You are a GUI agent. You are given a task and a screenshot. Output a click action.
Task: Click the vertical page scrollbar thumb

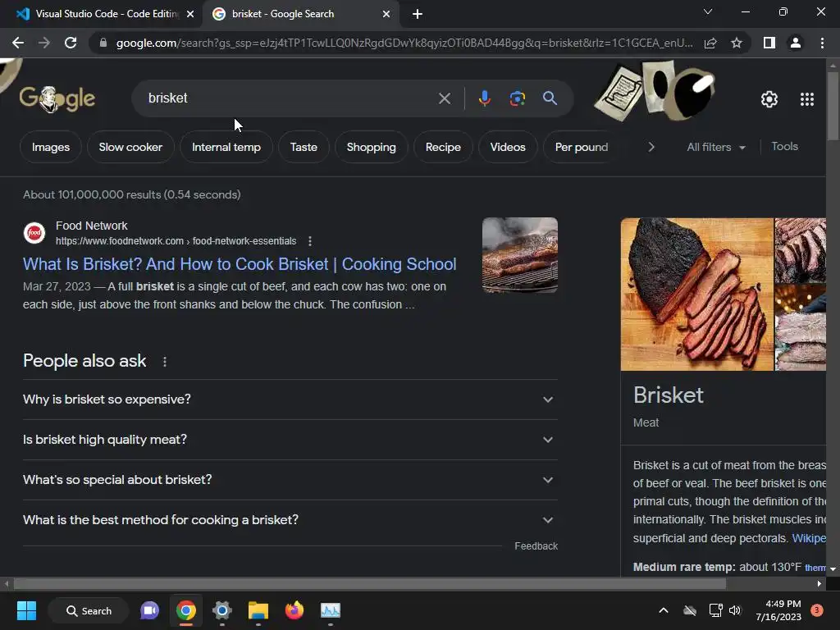(833, 104)
